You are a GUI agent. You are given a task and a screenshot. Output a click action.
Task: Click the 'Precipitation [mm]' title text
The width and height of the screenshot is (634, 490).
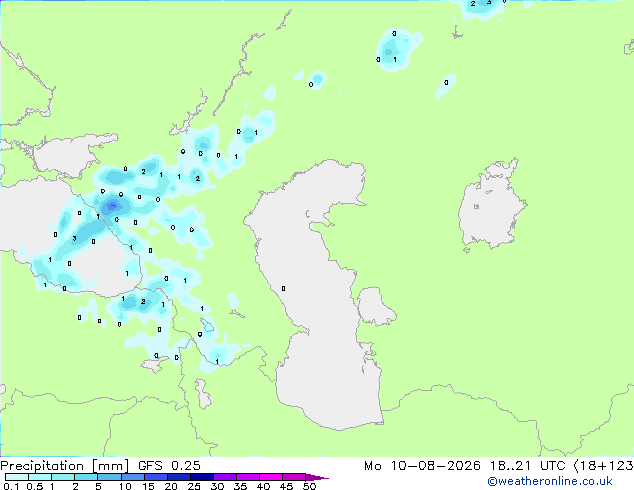(x=64, y=466)
